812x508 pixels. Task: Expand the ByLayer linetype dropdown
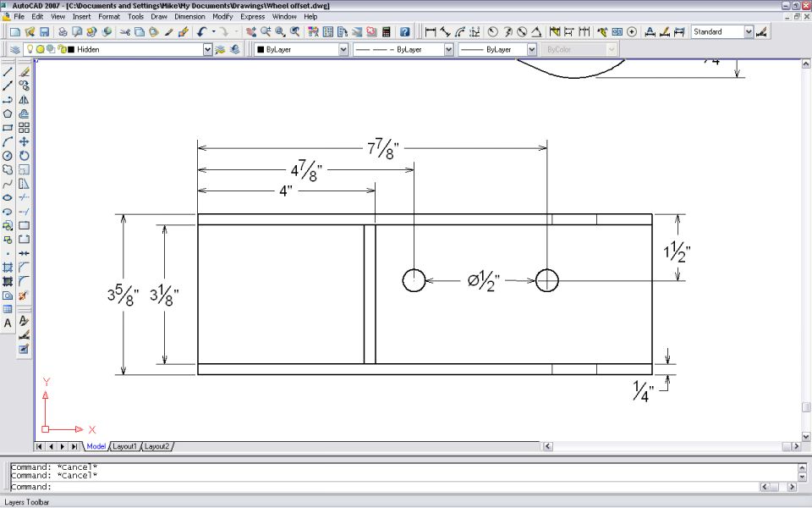448,50
